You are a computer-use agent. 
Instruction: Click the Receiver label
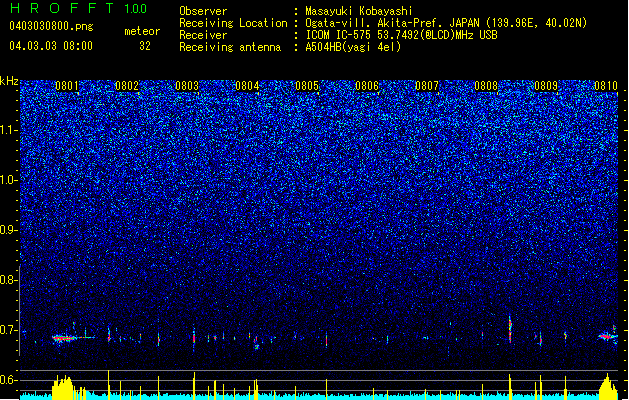tap(203, 35)
